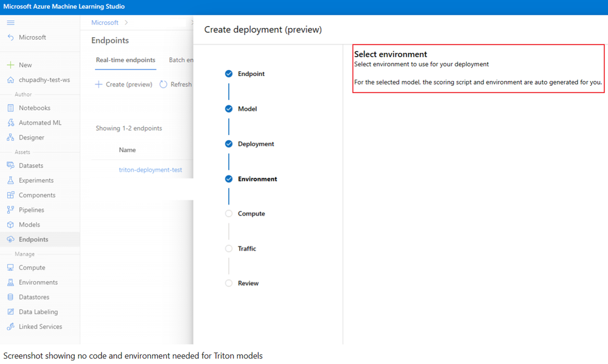The image size is (608, 364).
Task: Click the Data Labeling pencil icon
Action: click(10, 312)
